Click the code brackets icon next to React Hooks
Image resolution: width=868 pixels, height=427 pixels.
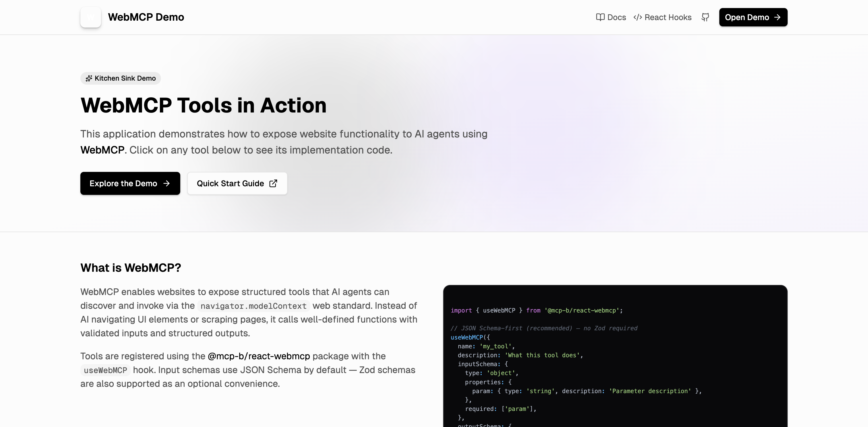[x=638, y=17]
